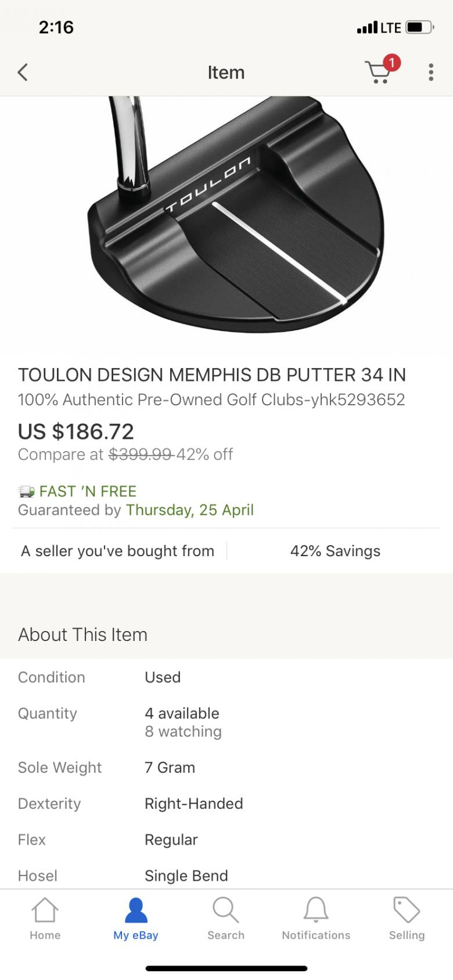Tap the Home house icon

(45, 910)
